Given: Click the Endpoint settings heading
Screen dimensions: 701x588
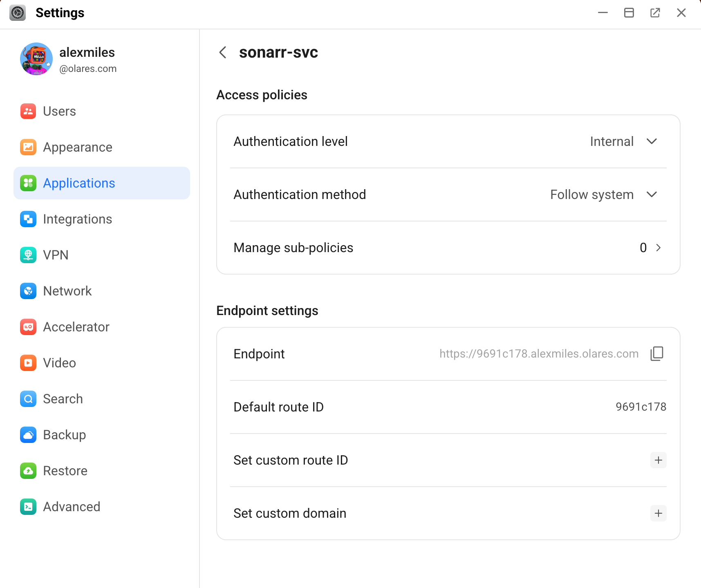Looking at the screenshot, I should click(x=267, y=311).
